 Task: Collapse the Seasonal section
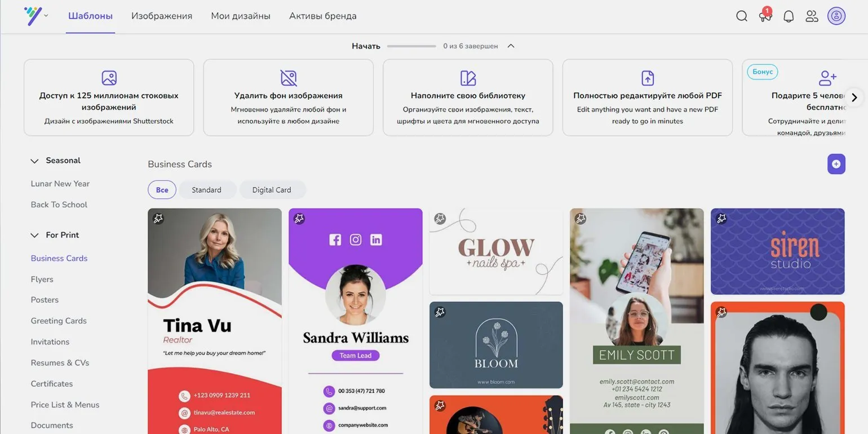click(x=35, y=161)
